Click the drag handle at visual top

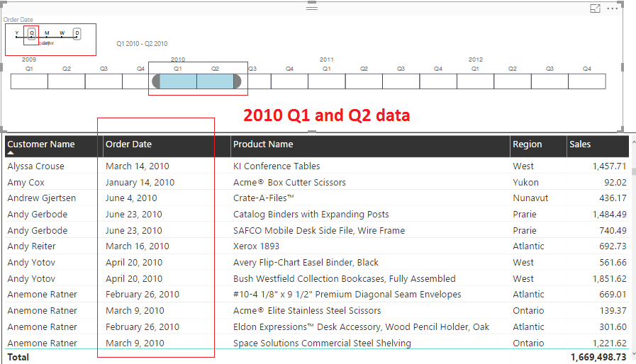coord(312,7)
